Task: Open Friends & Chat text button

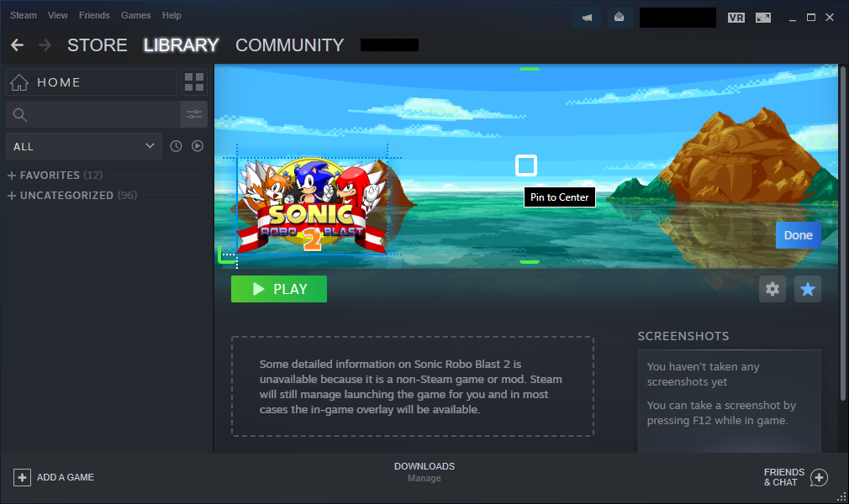Action: pos(784,477)
